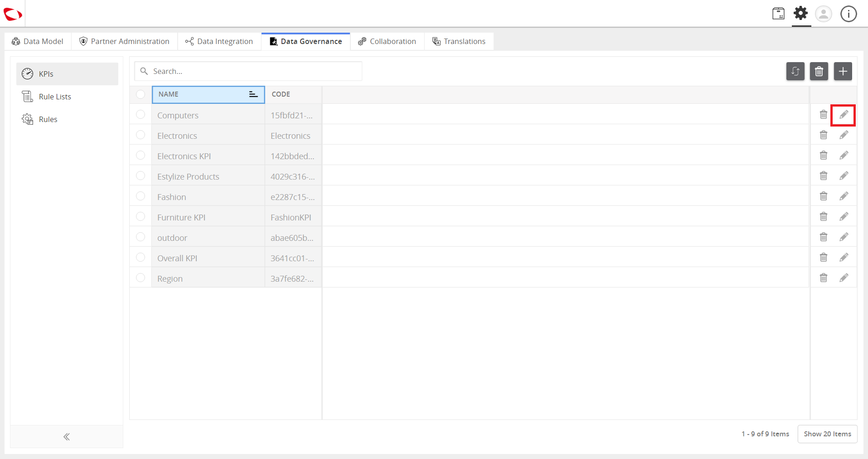The height and width of the screenshot is (459, 868).
Task: Open the settings gear icon
Action: point(801,13)
